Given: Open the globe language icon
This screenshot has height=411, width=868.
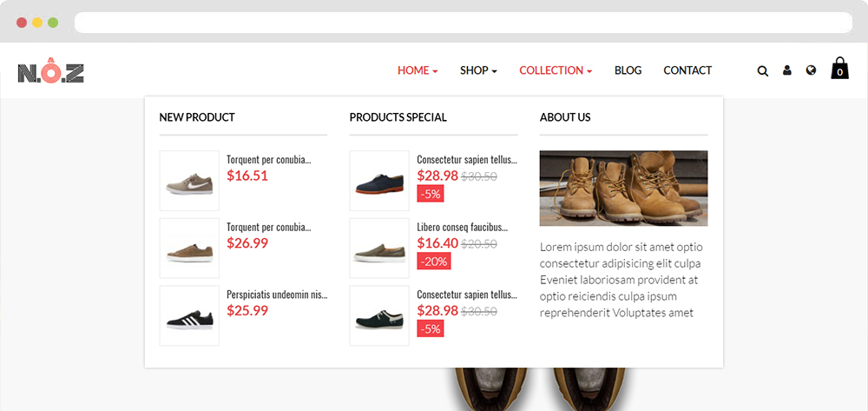Looking at the screenshot, I should pyautogui.click(x=811, y=70).
